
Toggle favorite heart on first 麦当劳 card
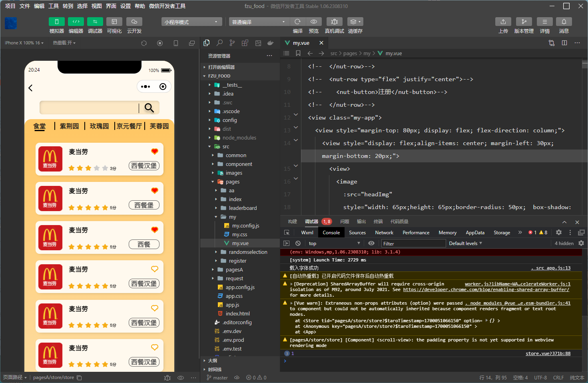coord(155,151)
